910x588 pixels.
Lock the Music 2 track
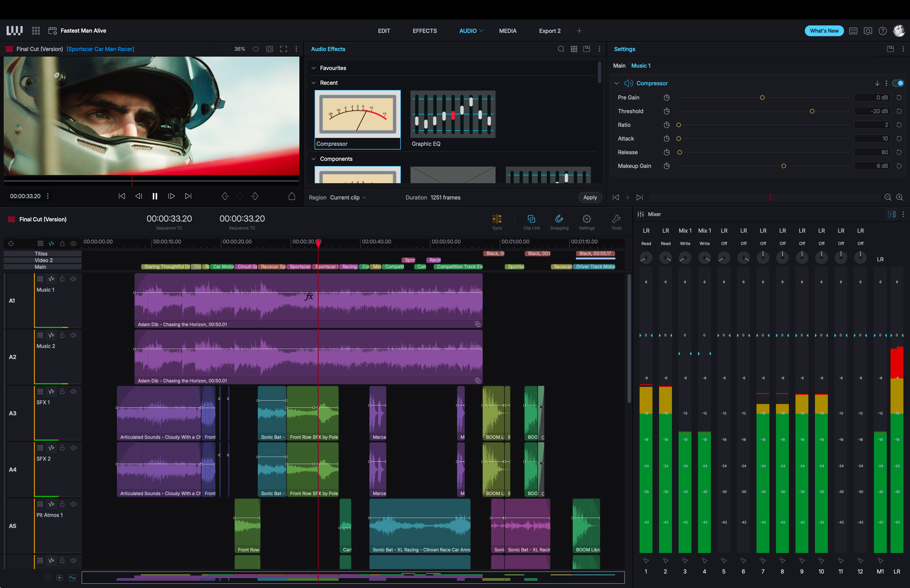click(x=62, y=335)
